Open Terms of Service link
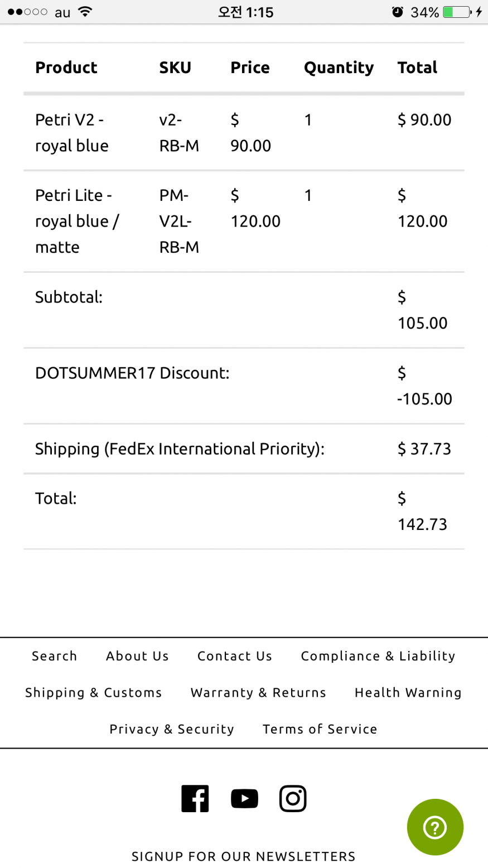Viewport: 488px width, 868px height. (320, 729)
